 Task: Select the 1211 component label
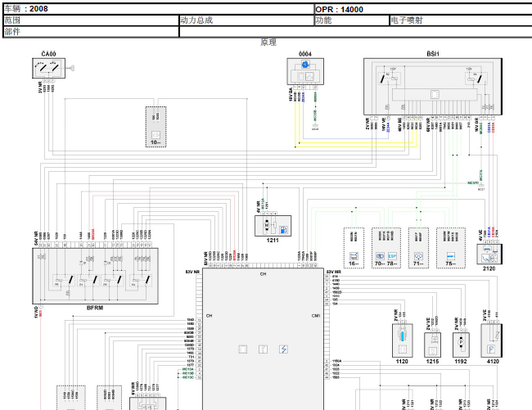pyautogui.click(x=273, y=241)
